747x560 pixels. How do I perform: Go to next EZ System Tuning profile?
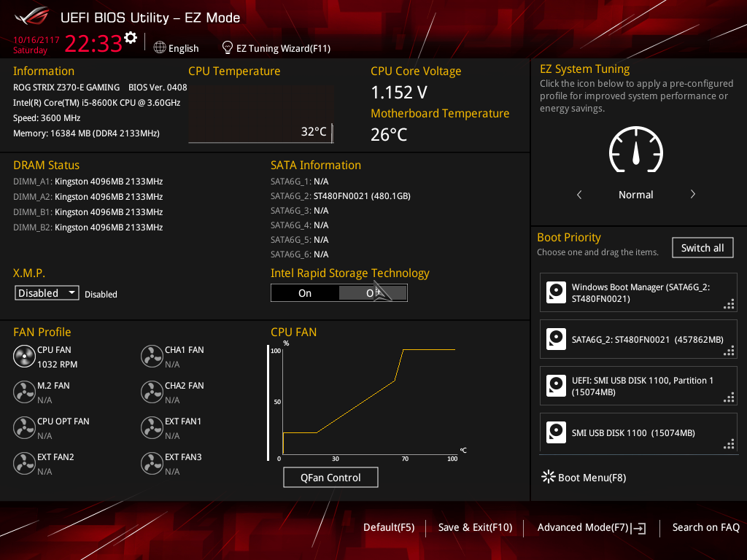click(x=693, y=194)
